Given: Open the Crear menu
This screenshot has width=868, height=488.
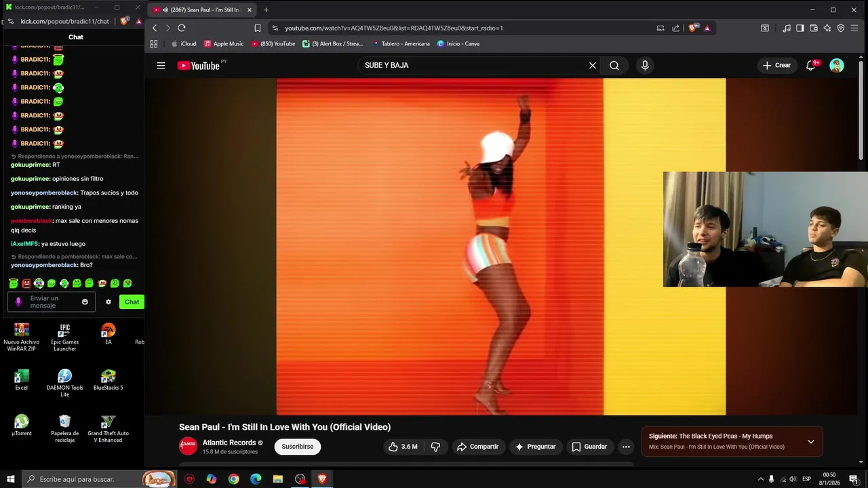Looking at the screenshot, I should pos(776,66).
